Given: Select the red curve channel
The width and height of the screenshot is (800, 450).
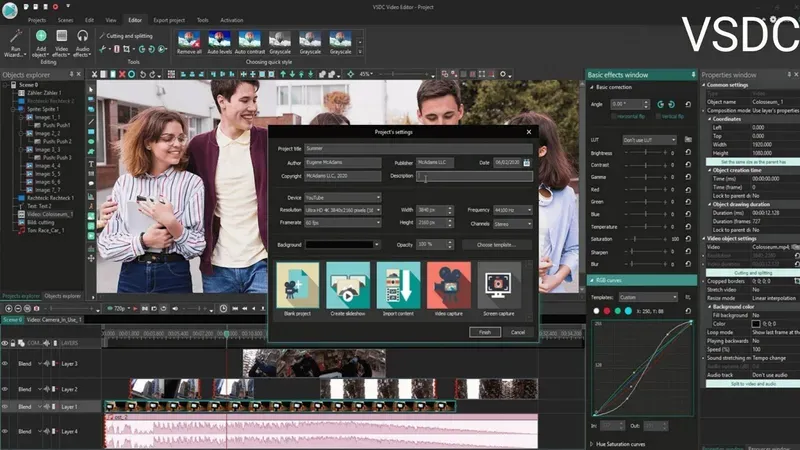Looking at the screenshot, I should (x=607, y=311).
